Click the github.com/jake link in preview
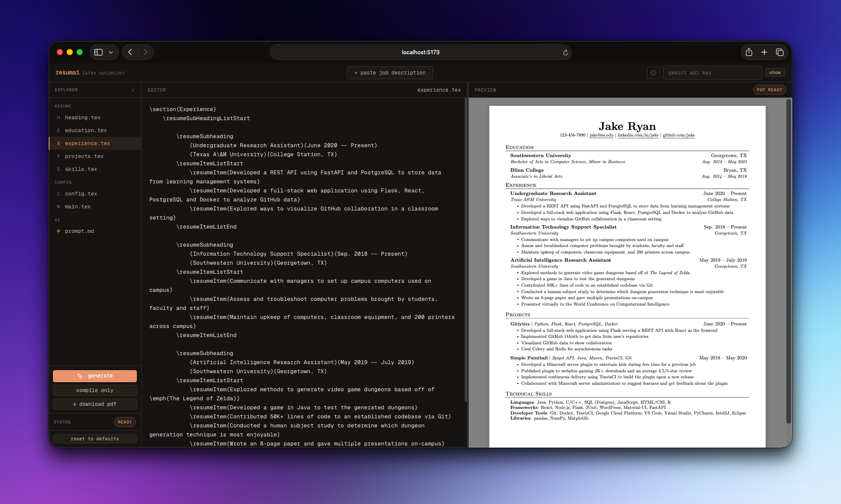The height and width of the screenshot is (504, 841). pos(679,135)
